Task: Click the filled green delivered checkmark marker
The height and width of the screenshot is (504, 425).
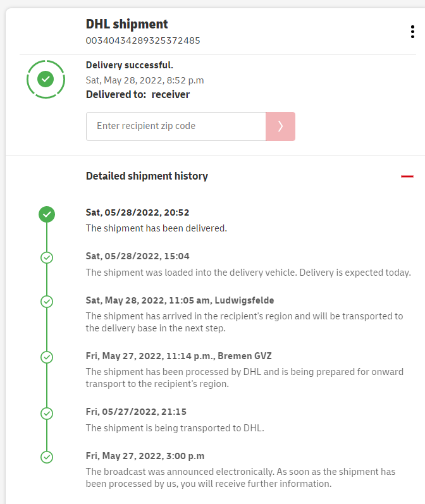Action: (46, 214)
